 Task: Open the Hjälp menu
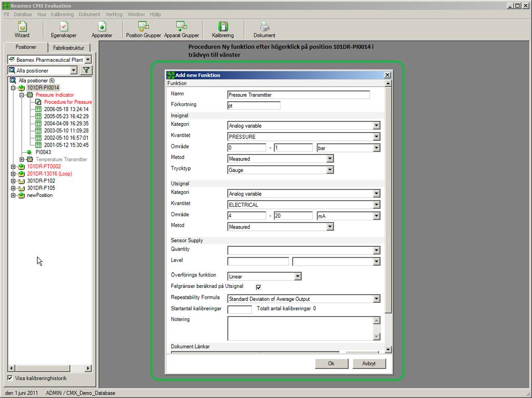pyautogui.click(x=155, y=14)
